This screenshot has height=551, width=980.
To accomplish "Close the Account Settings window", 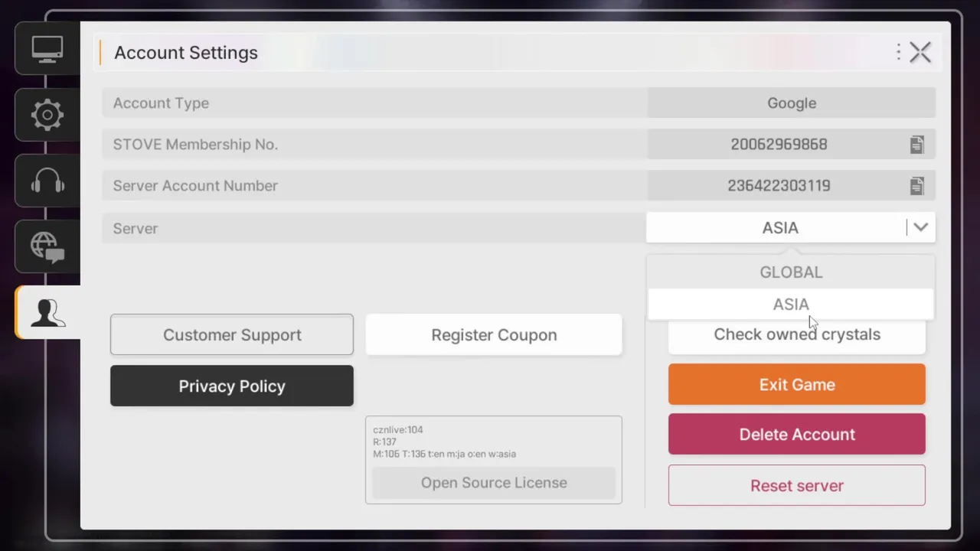I will point(920,52).
